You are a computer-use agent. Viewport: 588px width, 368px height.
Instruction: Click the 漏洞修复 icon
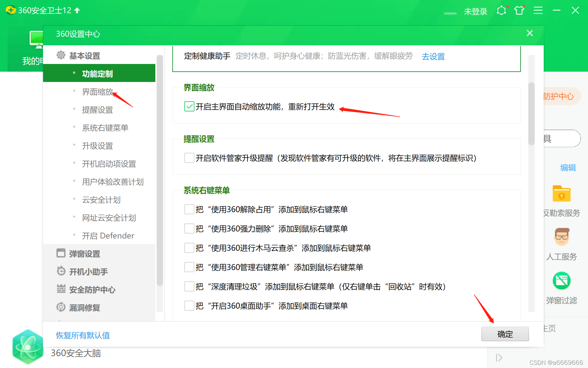point(61,307)
